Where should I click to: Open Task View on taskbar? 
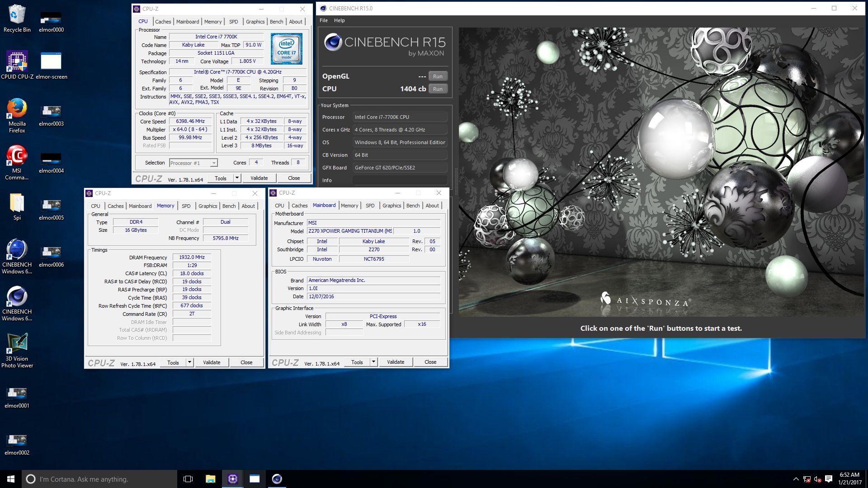188,479
